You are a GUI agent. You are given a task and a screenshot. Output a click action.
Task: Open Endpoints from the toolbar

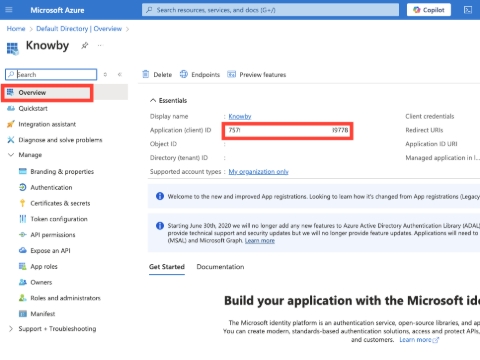point(200,74)
